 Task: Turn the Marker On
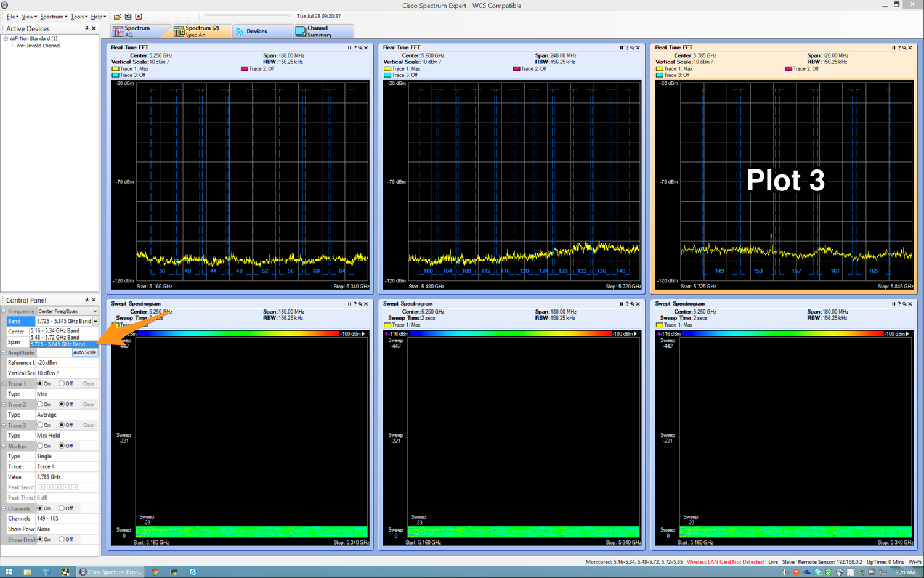[40, 446]
